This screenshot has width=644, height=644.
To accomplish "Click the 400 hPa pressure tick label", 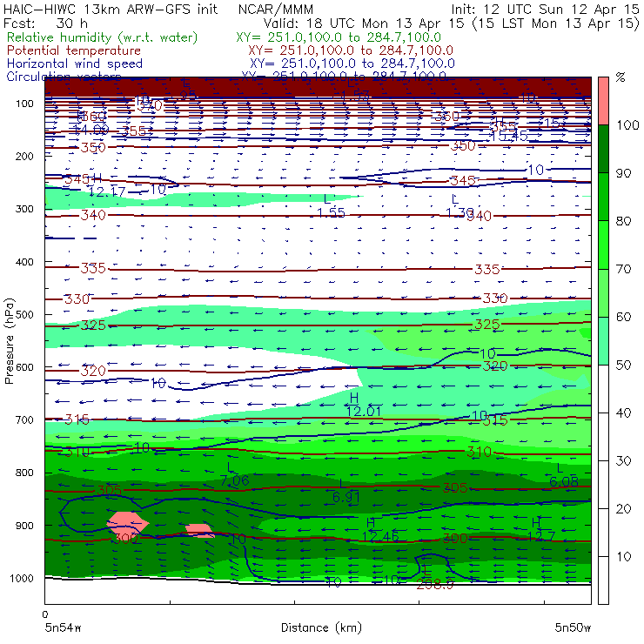I will 24,262.
